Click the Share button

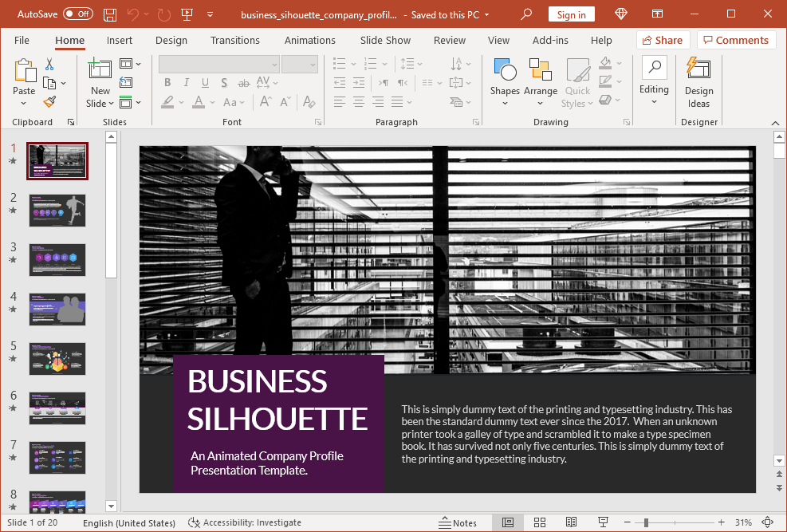pos(661,40)
